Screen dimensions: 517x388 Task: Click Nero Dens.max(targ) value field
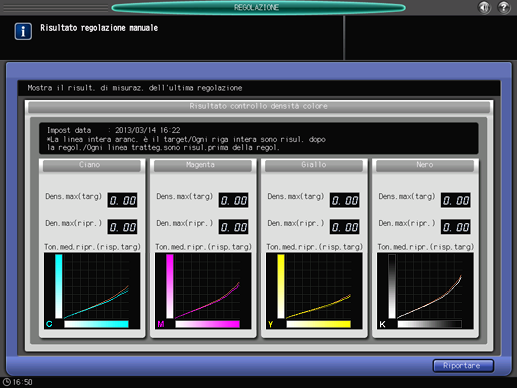point(456,200)
